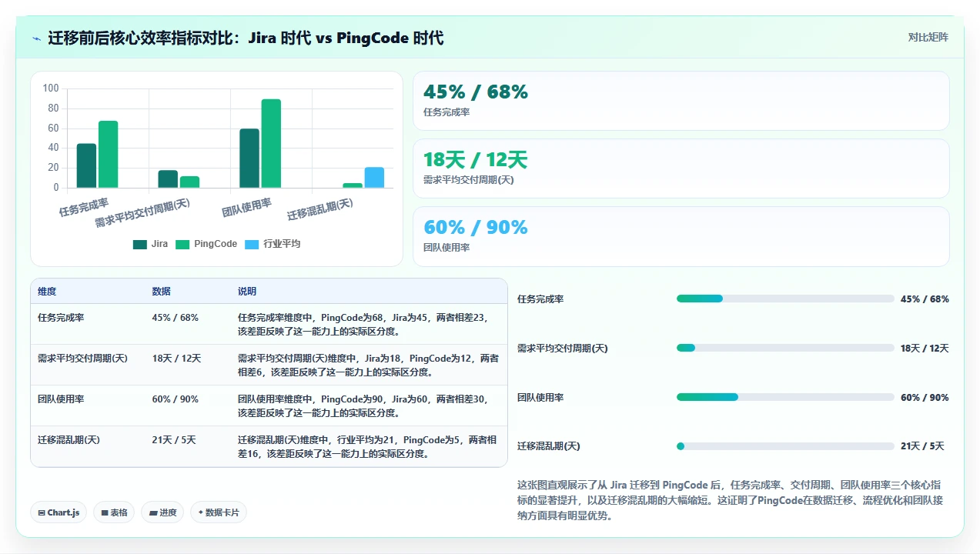Viewport: 980px width, 554px height.
Task: Click the Chart.js tag chip
Action: [59, 512]
